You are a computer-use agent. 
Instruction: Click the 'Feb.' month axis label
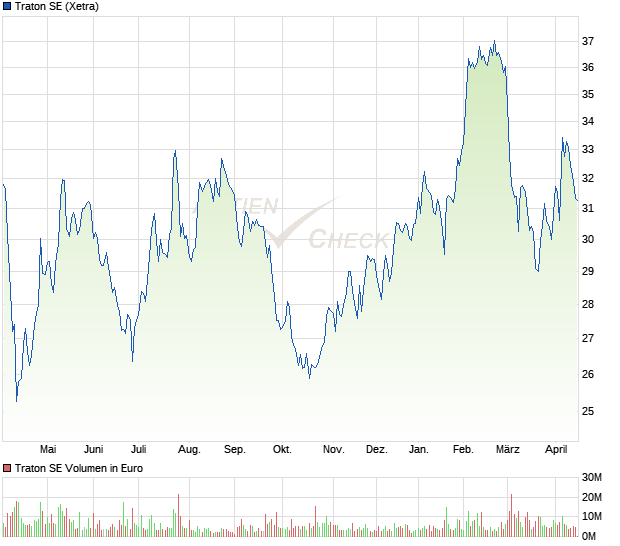tap(463, 450)
